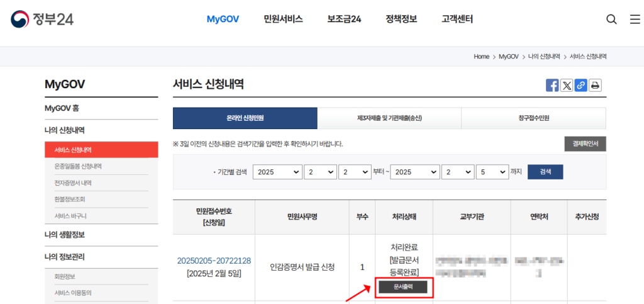
Task: Switch to 제3자제출 및 기관제출(송신) tab
Action: (x=389, y=118)
